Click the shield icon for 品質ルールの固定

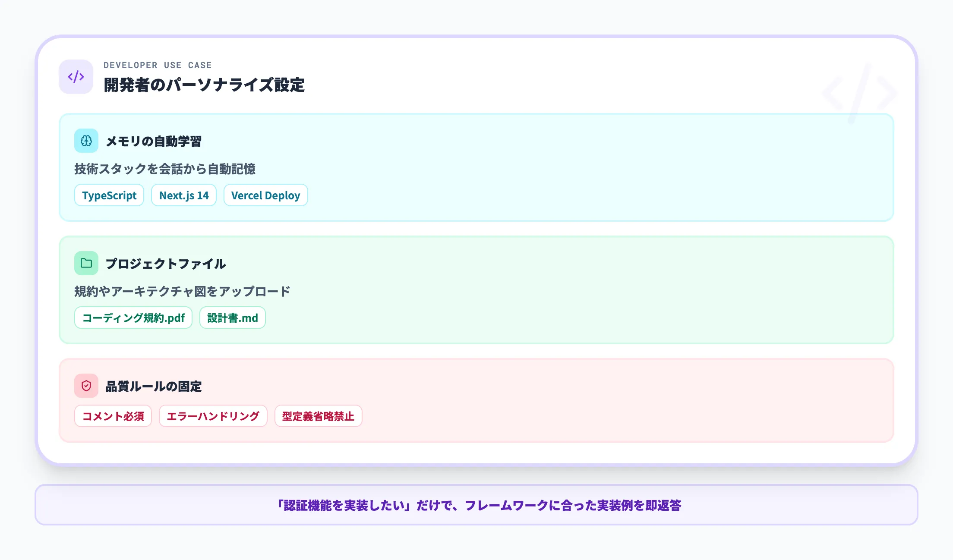coord(86,386)
